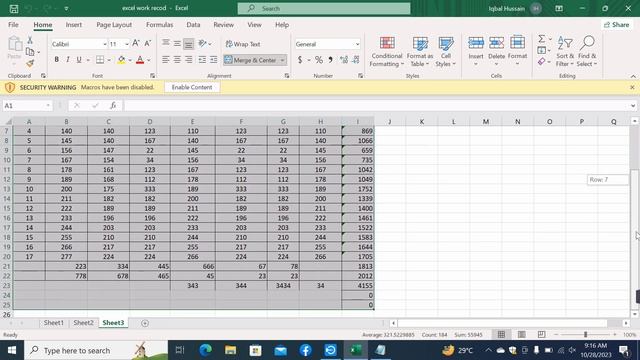The image size is (640, 360).
Task: Apply Accounting dollar format
Action: (x=300, y=60)
